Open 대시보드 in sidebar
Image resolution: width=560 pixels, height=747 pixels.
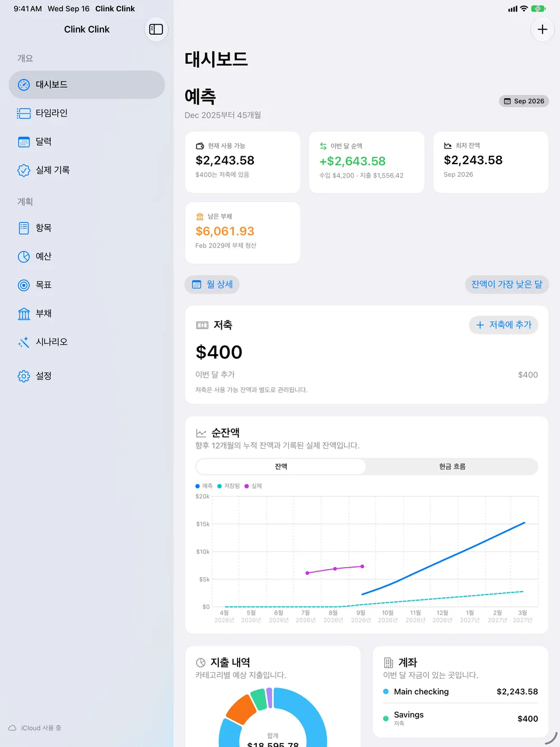point(87,85)
